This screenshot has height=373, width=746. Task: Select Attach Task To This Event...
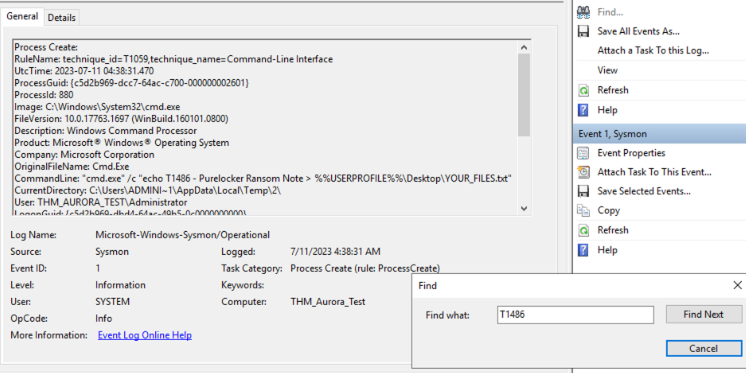(655, 172)
